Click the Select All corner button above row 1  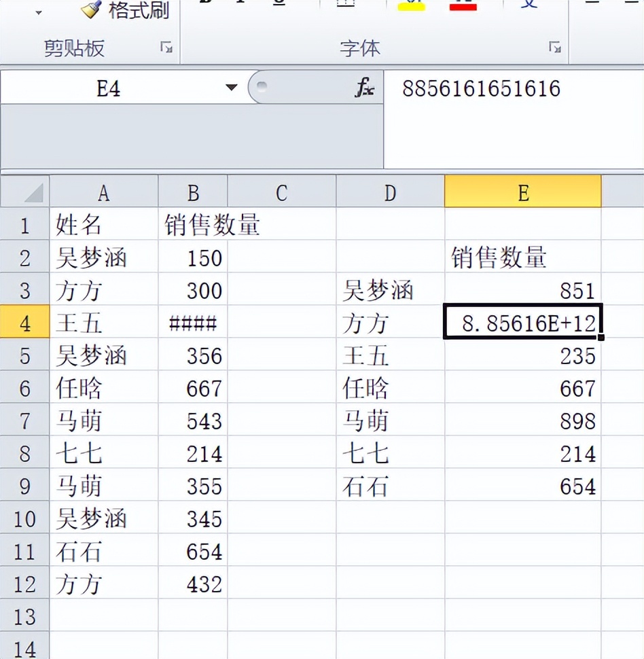pos(25,191)
